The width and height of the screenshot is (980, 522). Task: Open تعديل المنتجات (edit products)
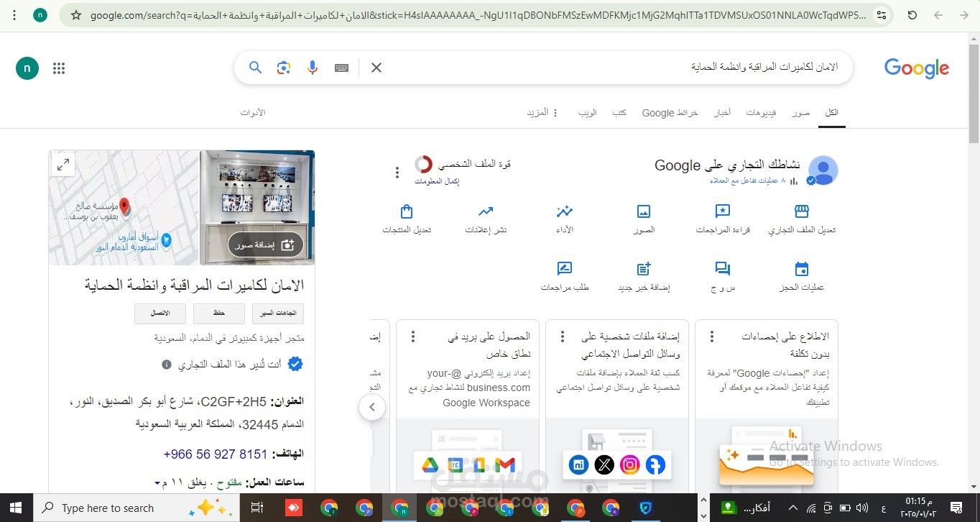(407, 219)
